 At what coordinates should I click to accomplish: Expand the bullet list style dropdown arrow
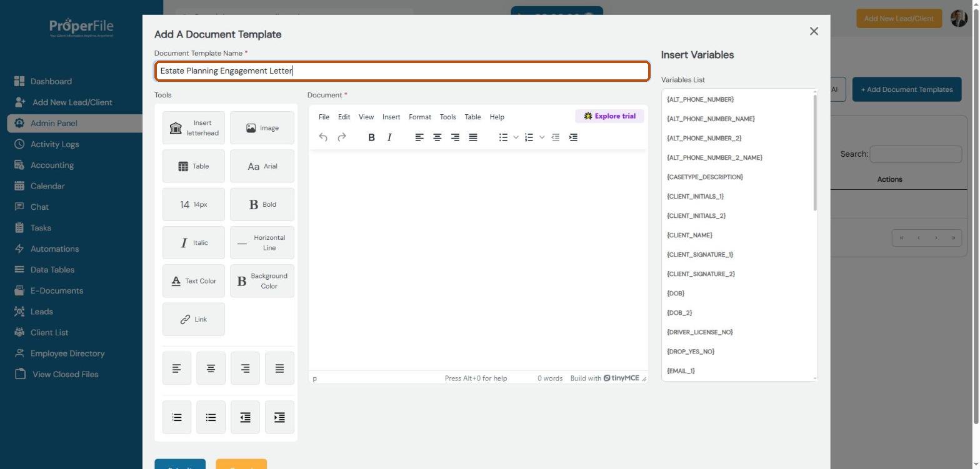[x=516, y=137]
